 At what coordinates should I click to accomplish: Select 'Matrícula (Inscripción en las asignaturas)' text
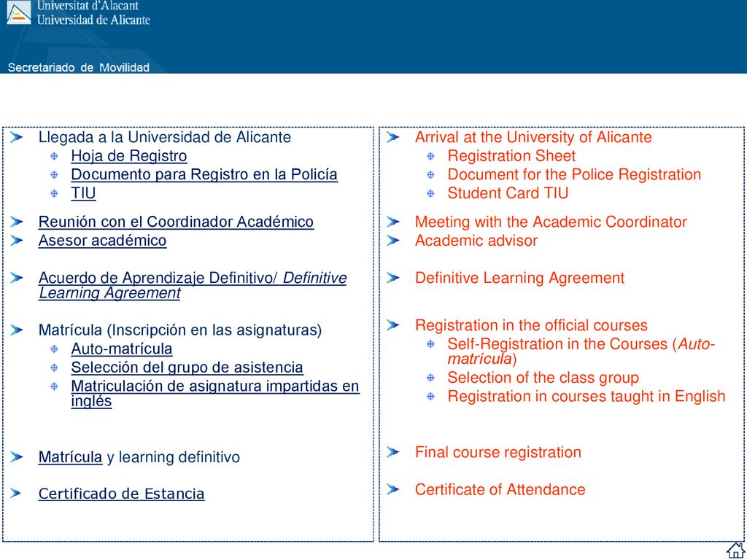[180, 330]
